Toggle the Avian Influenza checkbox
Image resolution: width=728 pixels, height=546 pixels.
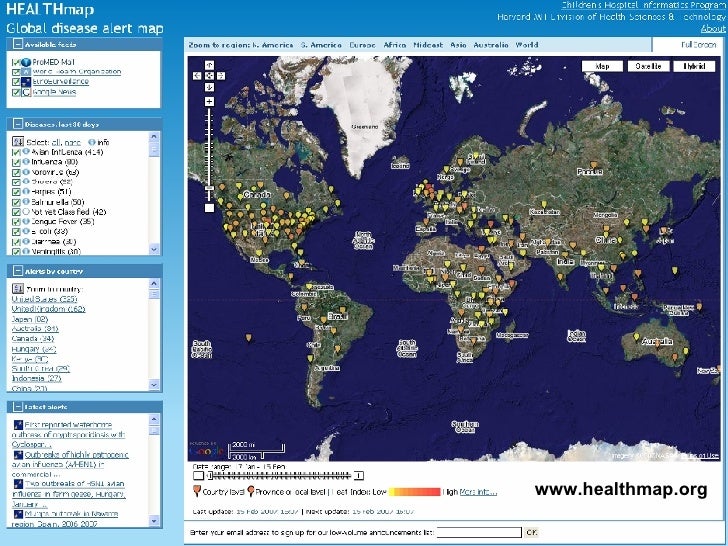point(16,152)
